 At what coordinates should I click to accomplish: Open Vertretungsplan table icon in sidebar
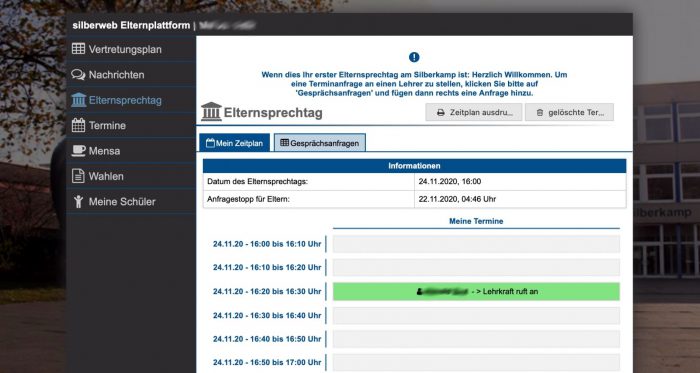pos(78,49)
